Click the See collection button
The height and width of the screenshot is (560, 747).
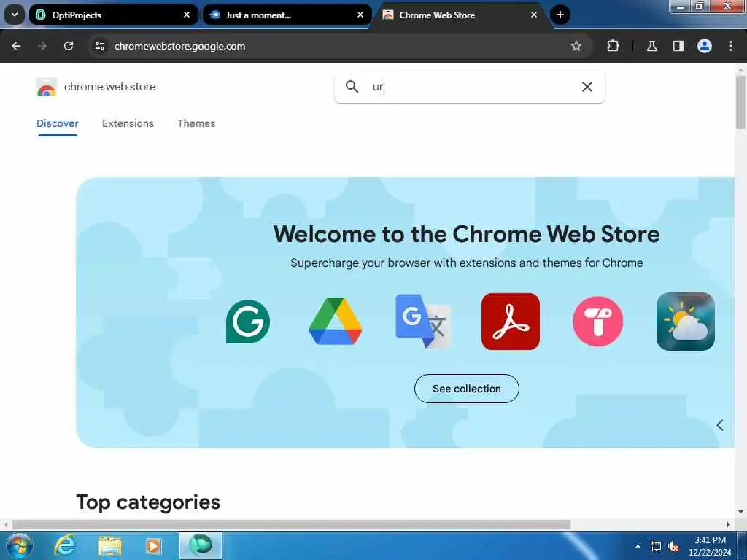[x=467, y=389]
